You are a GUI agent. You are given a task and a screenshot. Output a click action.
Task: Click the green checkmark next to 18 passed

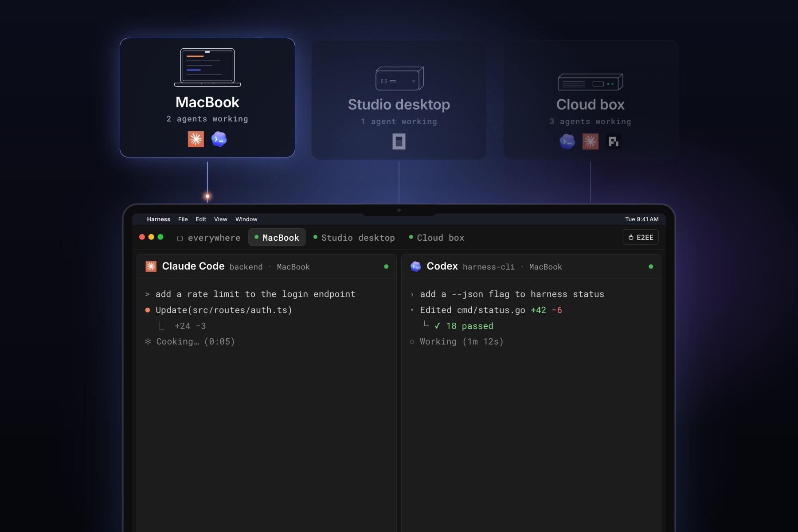click(x=438, y=326)
